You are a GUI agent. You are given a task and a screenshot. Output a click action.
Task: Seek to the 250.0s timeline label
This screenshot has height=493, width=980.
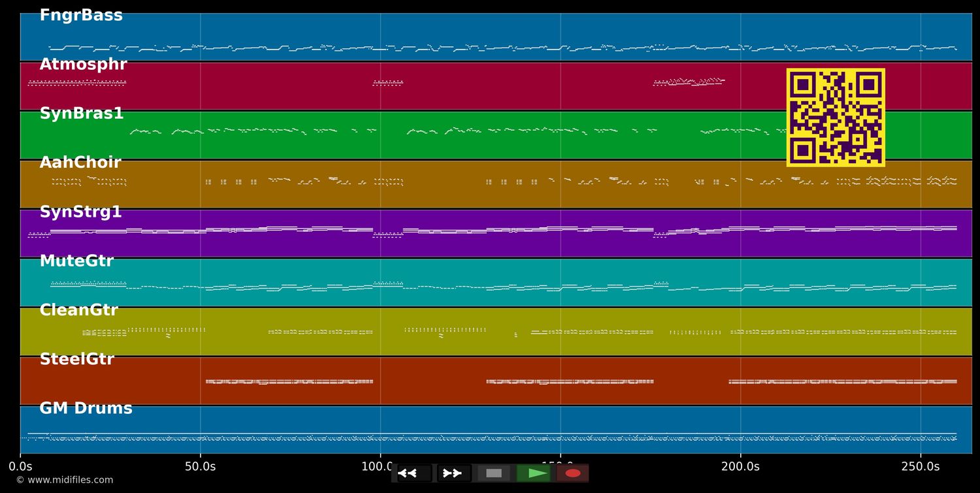click(x=921, y=466)
